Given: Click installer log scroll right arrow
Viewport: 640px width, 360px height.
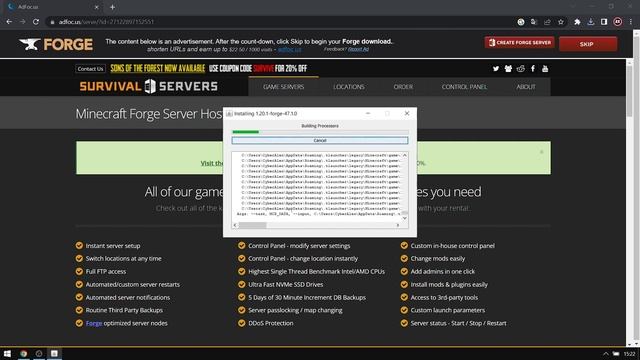Looking at the screenshot, I should 398,225.
